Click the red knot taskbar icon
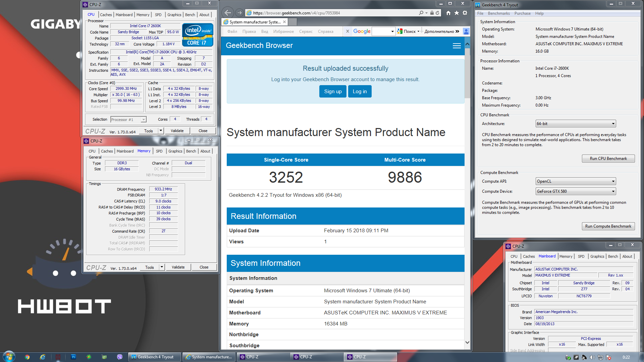The image size is (644, 362). pyautogui.click(x=58, y=357)
